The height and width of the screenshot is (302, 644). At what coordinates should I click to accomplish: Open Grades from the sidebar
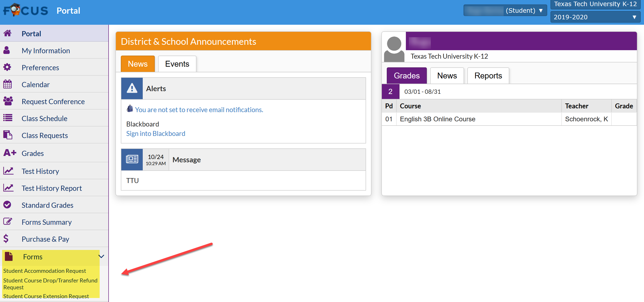(x=54, y=153)
